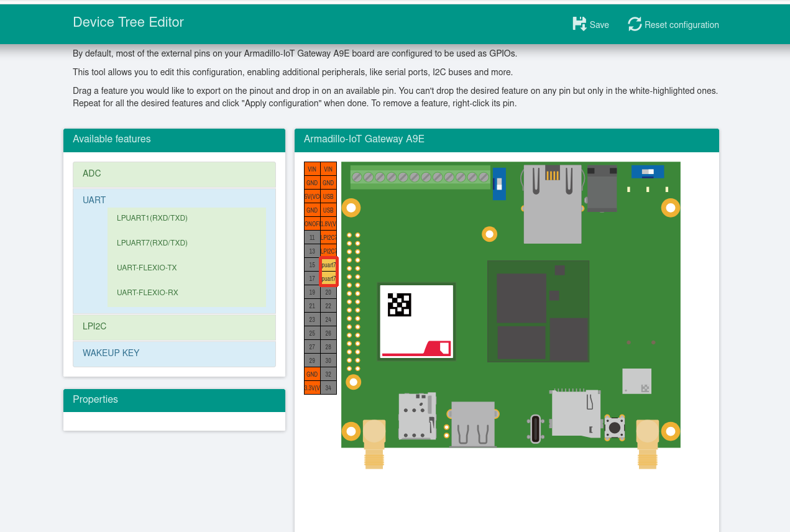790x532 pixels.
Task: Select LPUART1(RXD/TXD) feature
Action: coord(152,218)
